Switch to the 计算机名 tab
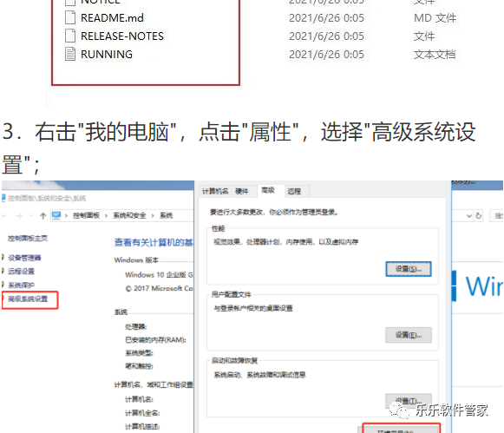Image resolution: width=504 pixels, height=433 pixels. point(215,191)
